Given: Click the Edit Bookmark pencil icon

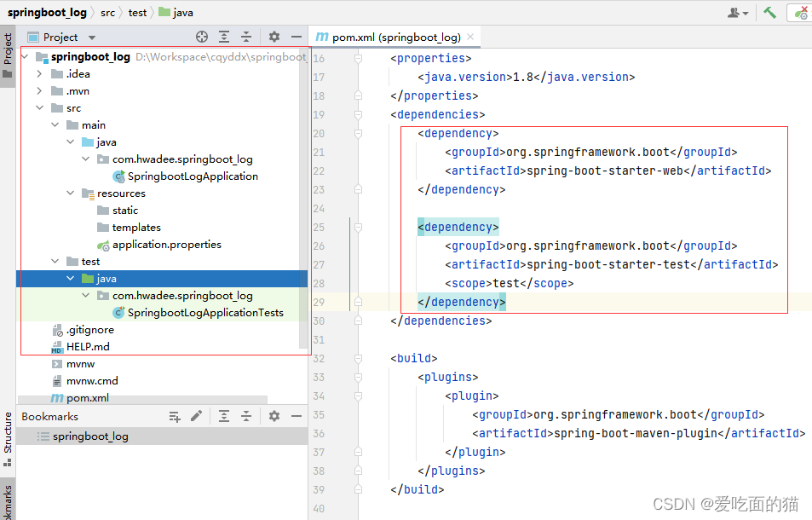Looking at the screenshot, I should [197, 416].
